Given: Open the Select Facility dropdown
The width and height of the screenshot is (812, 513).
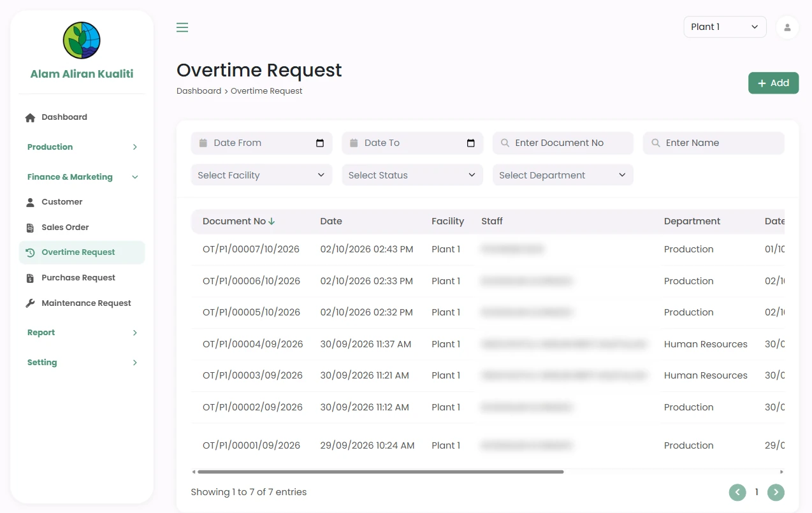Looking at the screenshot, I should click(261, 175).
